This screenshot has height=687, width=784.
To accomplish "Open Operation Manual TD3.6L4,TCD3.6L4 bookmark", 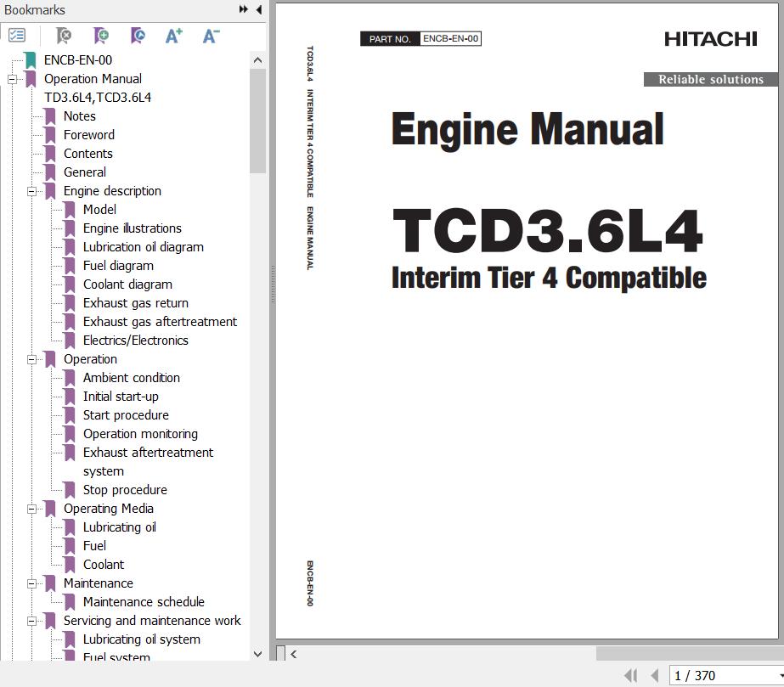I will click(98, 88).
